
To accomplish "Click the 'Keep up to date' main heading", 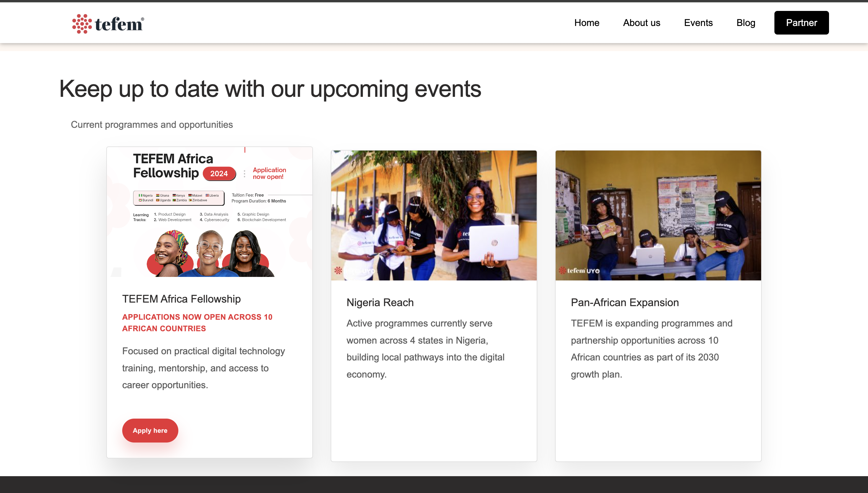I will click(270, 89).
